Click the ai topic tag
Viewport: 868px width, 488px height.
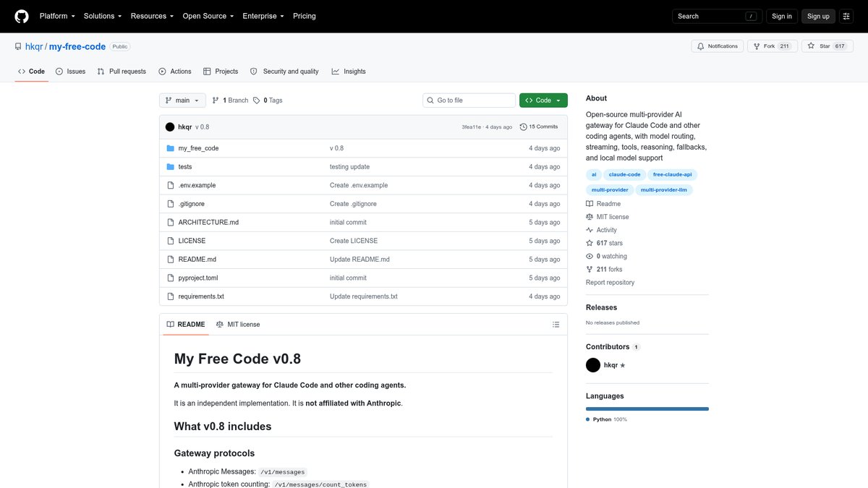click(x=594, y=174)
